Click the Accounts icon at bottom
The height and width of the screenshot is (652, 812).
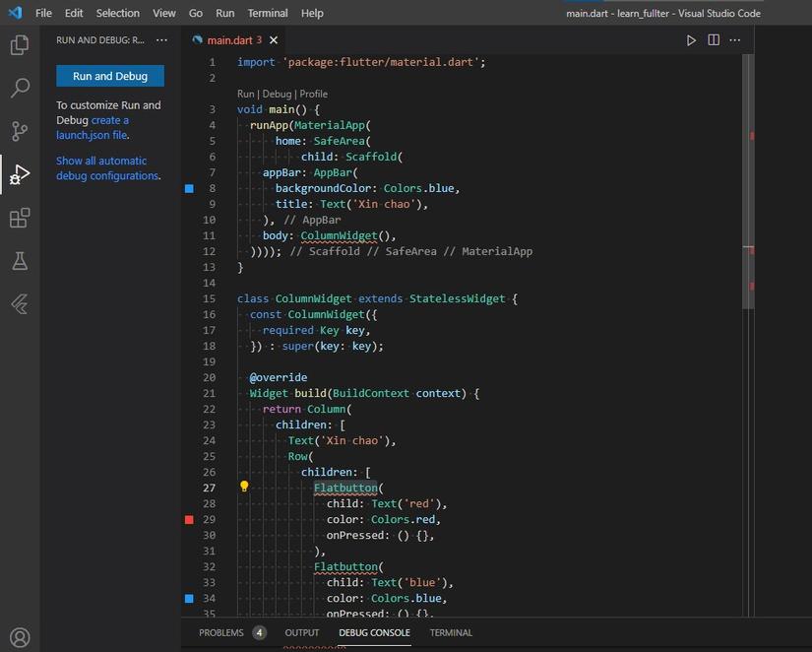[20, 637]
